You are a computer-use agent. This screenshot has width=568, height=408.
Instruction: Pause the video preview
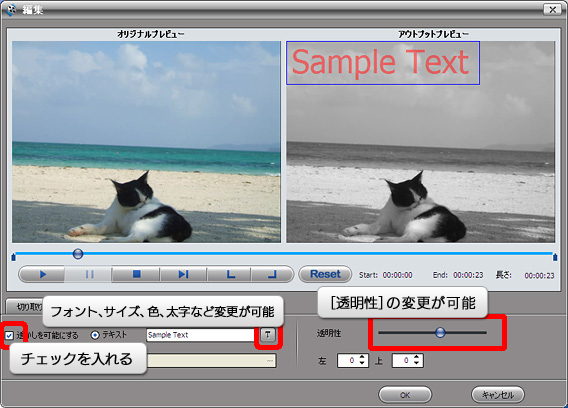tap(89, 274)
